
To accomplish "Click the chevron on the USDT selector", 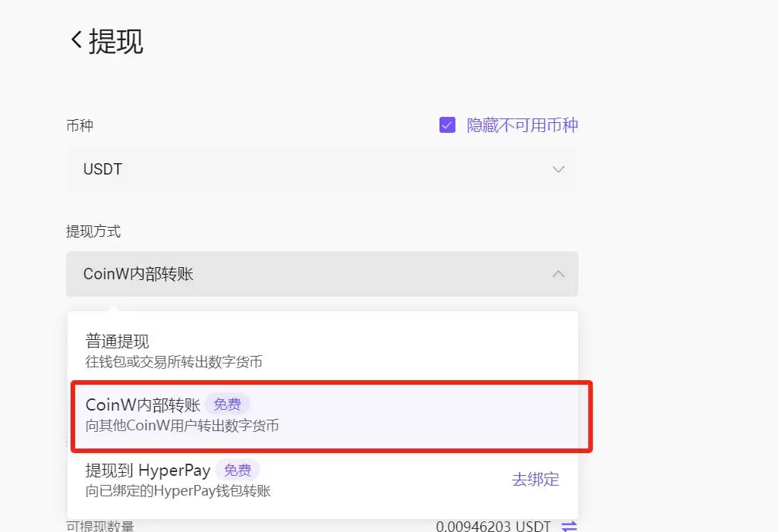I will point(558,169).
